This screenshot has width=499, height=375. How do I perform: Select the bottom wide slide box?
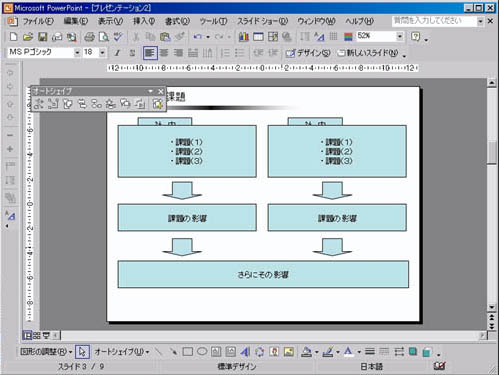click(x=263, y=274)
